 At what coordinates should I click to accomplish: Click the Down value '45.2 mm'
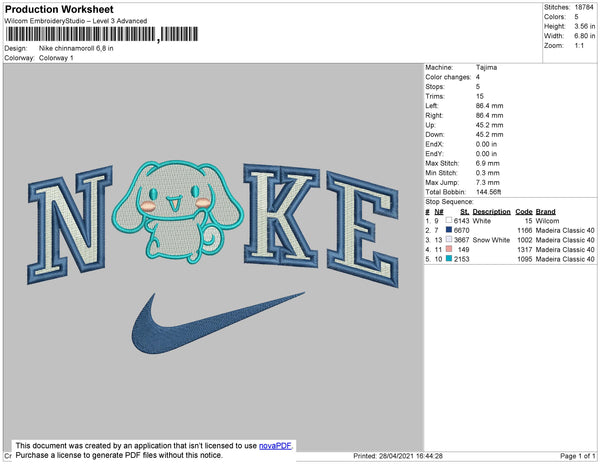point(489,135)
